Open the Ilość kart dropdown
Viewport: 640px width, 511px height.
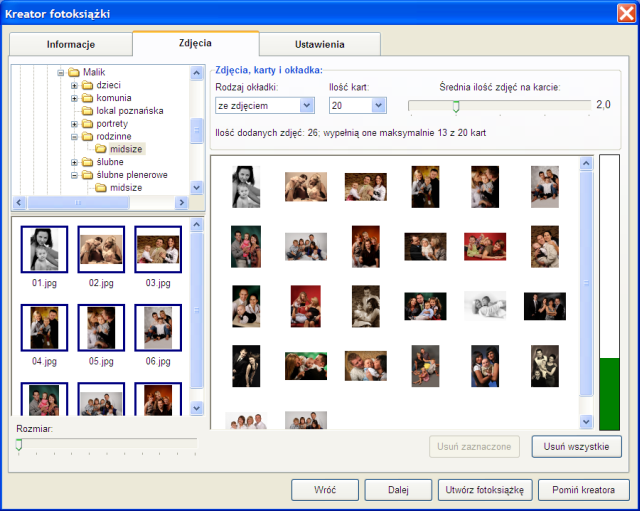coord(378,105)
